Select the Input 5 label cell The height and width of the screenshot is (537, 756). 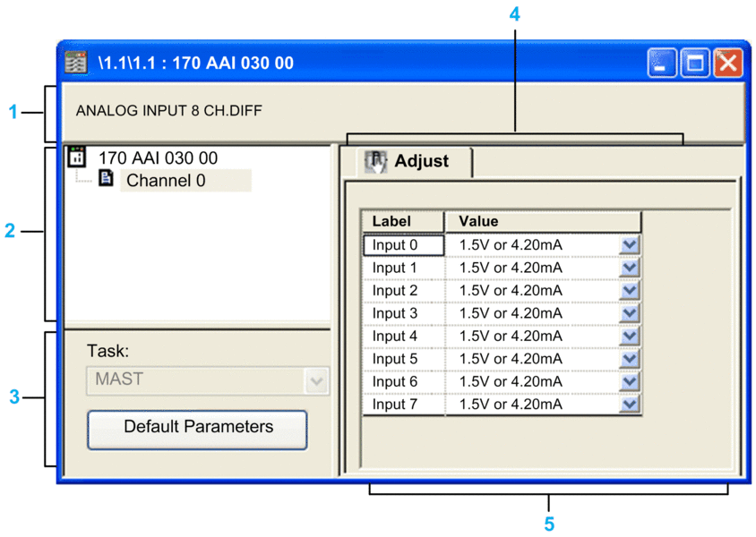403,359
